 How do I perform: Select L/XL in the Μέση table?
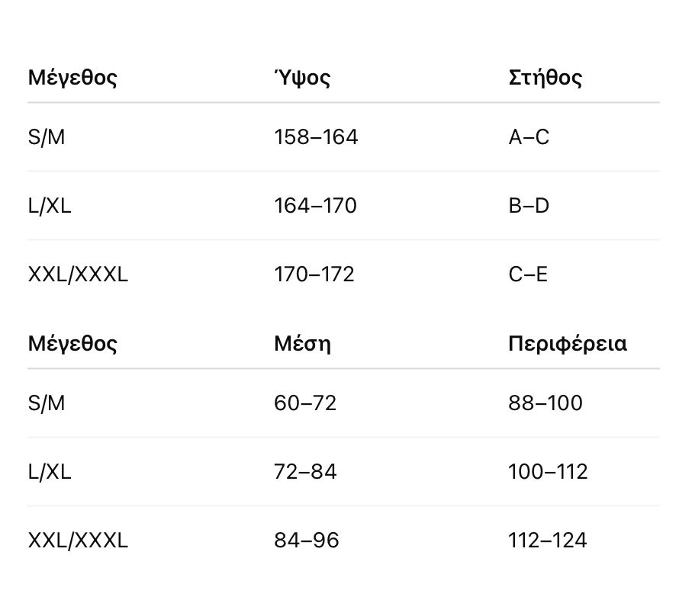pyautogui.click(x=50, y=472)
